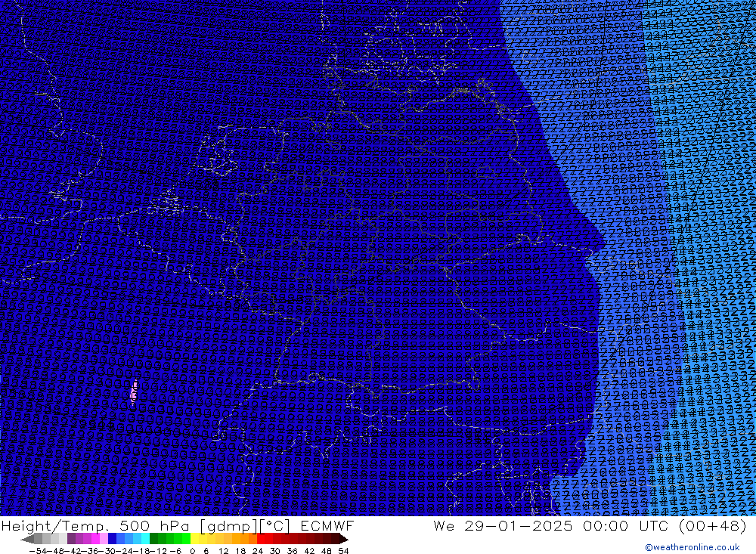Click the '-54' scale label
The image size is (756, 554).
(x=38, y=551)
